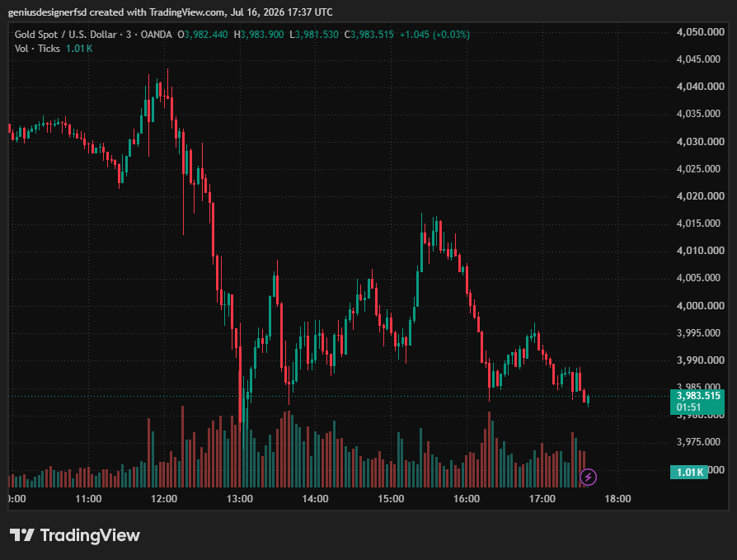
Task: Click the 4,015.000 price axis label
Action: pyautogui.click(x=698, y=224)
